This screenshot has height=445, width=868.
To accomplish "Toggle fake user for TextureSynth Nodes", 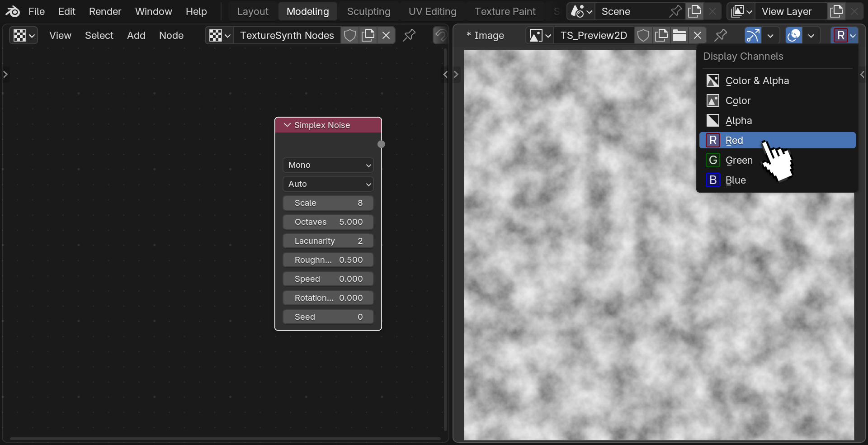I will pos(350,35).
